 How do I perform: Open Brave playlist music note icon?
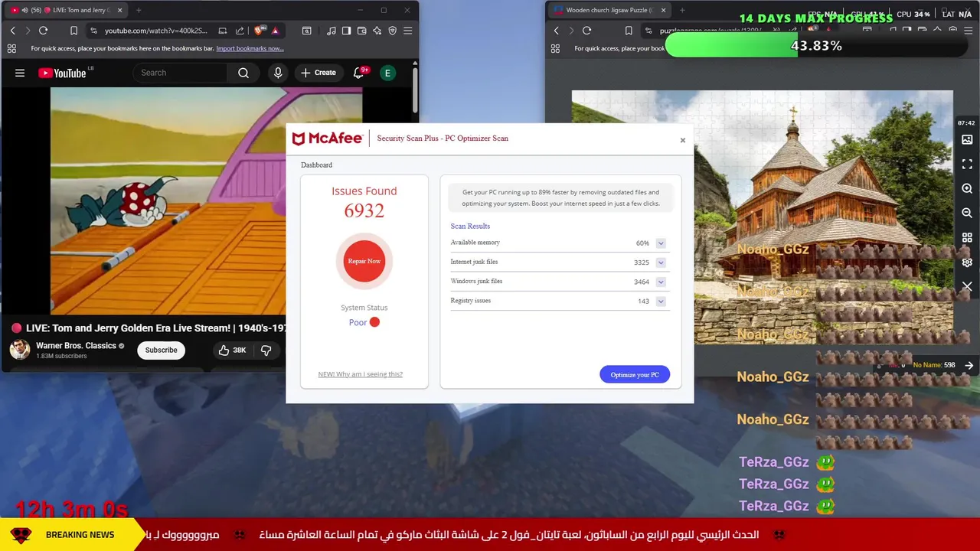tap(331, 31)
